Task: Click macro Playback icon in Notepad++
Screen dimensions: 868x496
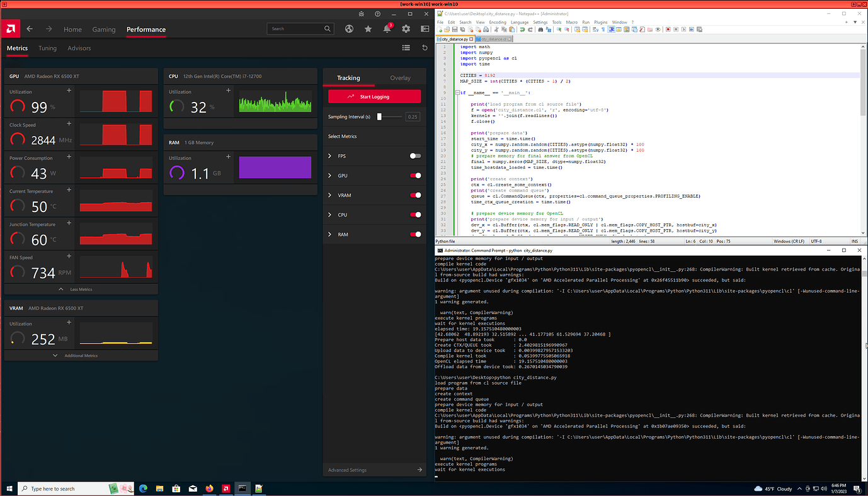Action: coord(683,30)
